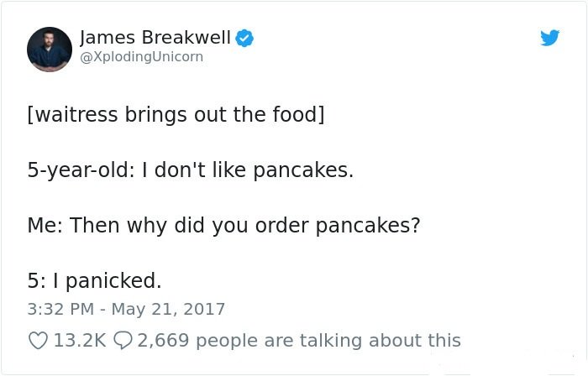Viewport: 588px width, 376px height.
Task: Click the '5: I panicked.' line
Action: coord(94,281)
